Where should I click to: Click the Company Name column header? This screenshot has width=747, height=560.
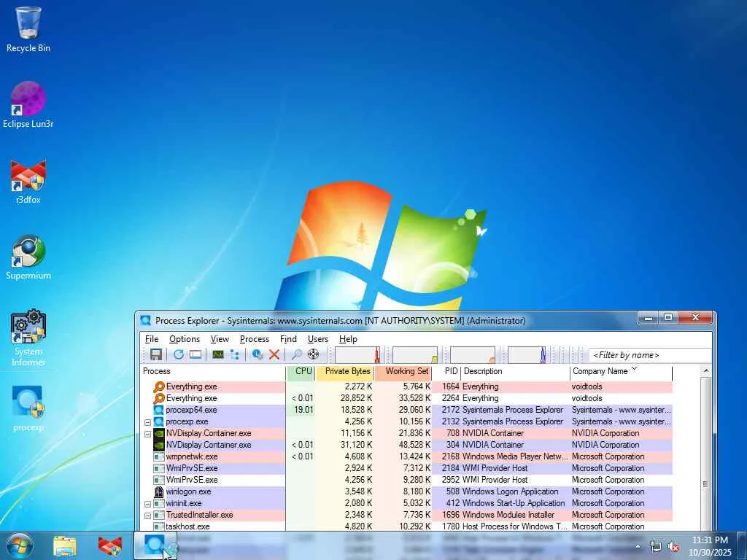622,371
